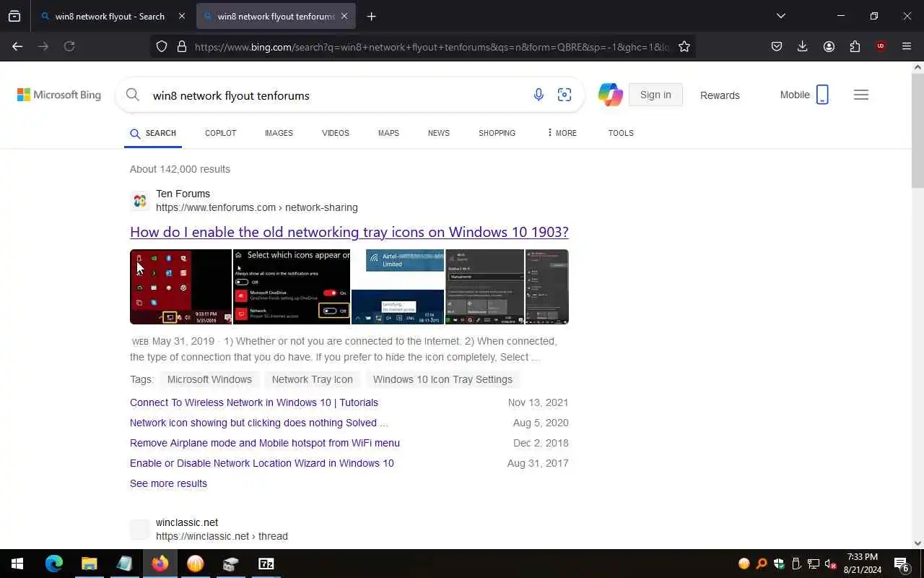Switch to VIDEOS results tab
Image resolution: width=924 pixels, height=578 pixels.
336,133
